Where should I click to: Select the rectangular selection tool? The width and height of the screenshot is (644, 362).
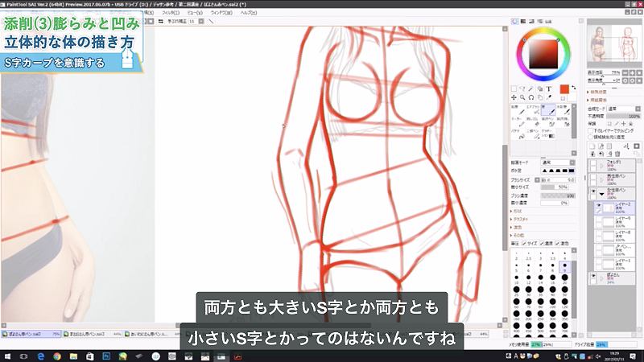[x=514, y=88]
